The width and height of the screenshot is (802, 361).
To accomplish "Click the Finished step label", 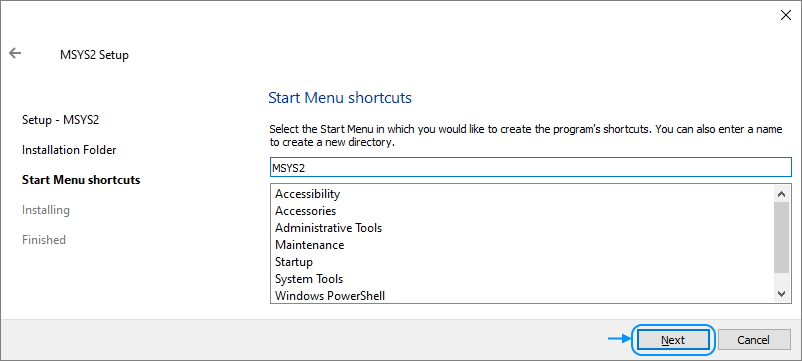I will click(x=43, y=240).
